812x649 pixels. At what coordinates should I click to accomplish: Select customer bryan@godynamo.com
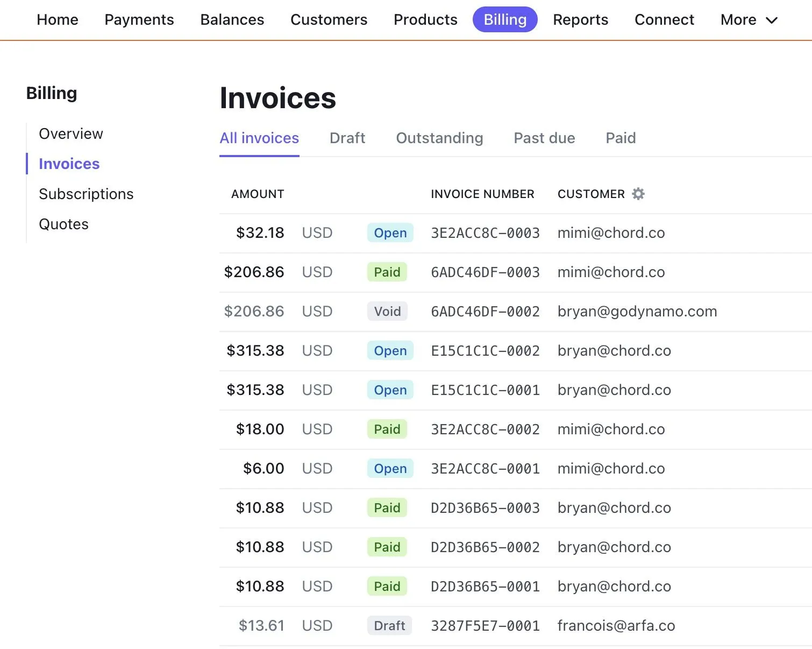click(x=637, y=312)
